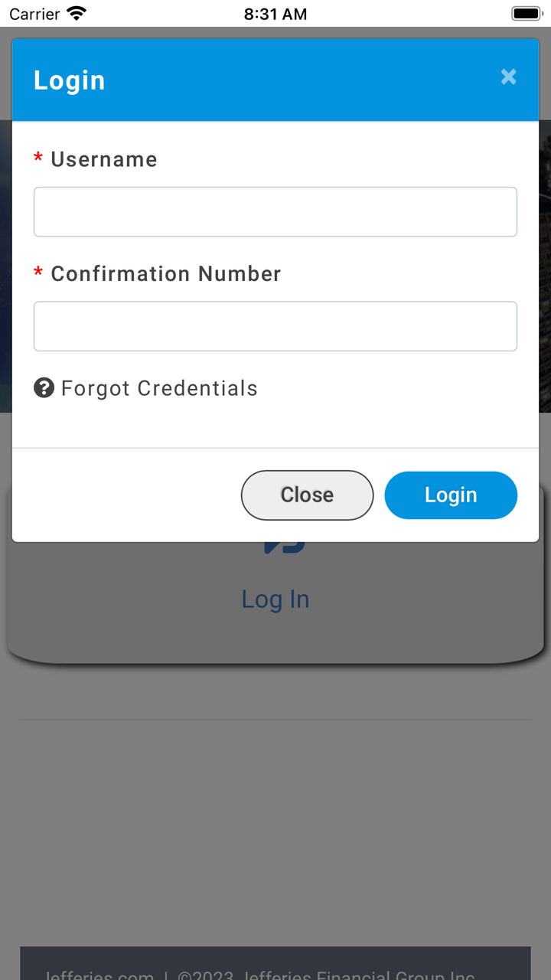This screenshot has width=551, height=980.
Task: Focus the Username text field
Action: [275, 212]
